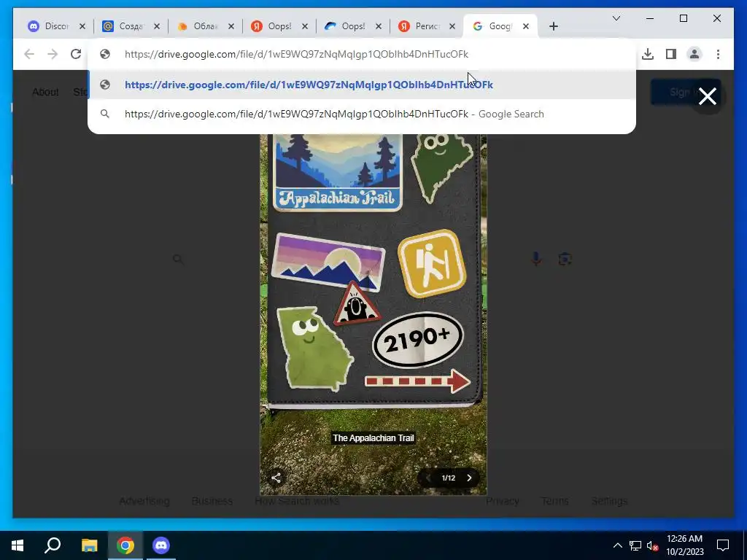Open the Settings footer link
747x560 pixels.
point(609,501)
